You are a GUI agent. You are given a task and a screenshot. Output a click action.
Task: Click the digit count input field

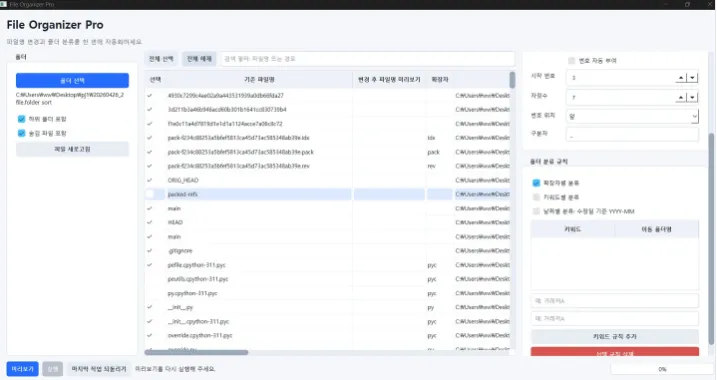[621, 97]
